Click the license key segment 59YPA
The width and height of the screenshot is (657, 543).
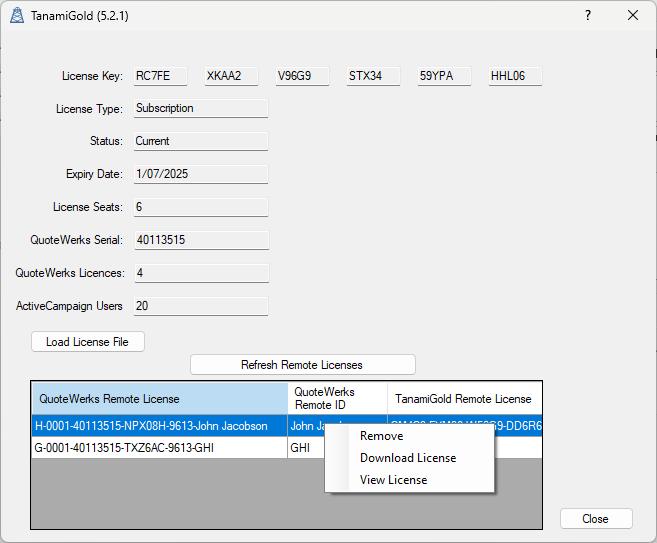click(443, 76)
